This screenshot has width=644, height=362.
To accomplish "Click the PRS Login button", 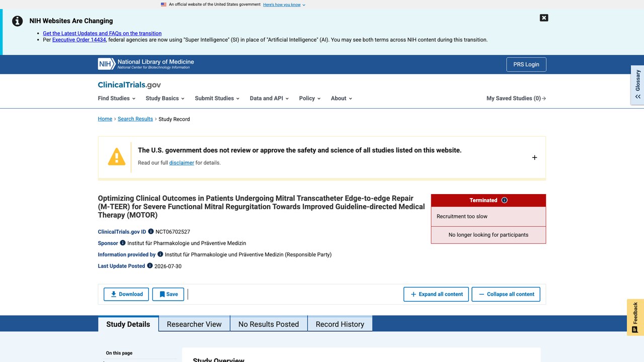I will click(x=526, y=64).
